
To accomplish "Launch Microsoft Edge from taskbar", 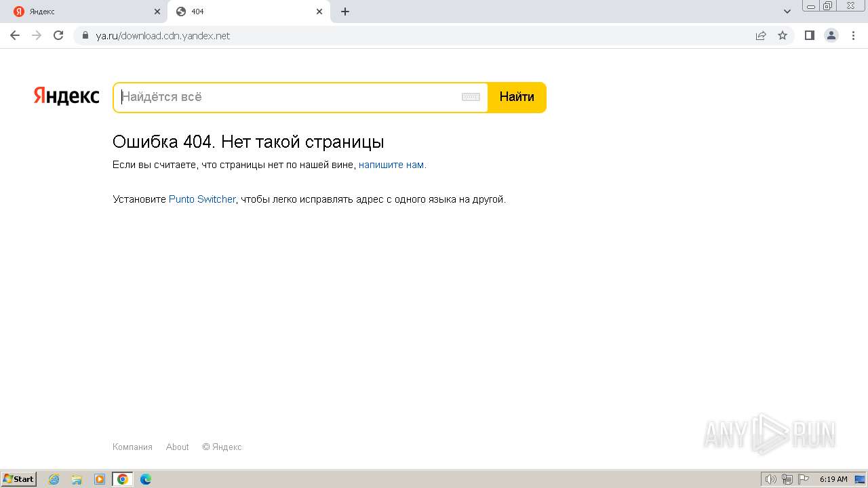I will click(146, 479).
